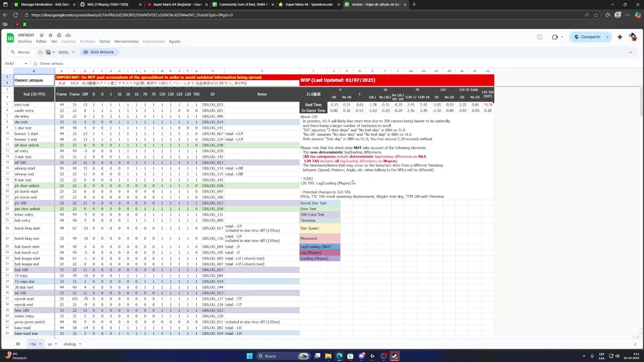
Task: Click the print icon in toolbar
Action: coord(40,52)
